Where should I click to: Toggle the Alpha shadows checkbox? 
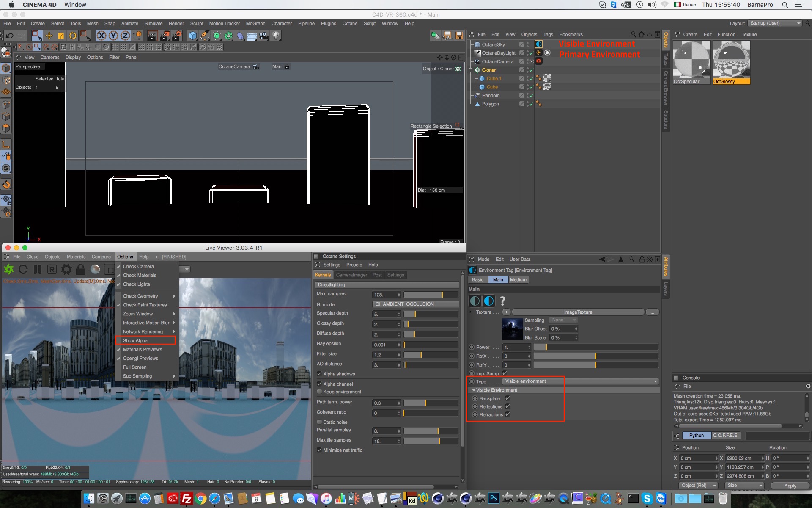[320, 374]
